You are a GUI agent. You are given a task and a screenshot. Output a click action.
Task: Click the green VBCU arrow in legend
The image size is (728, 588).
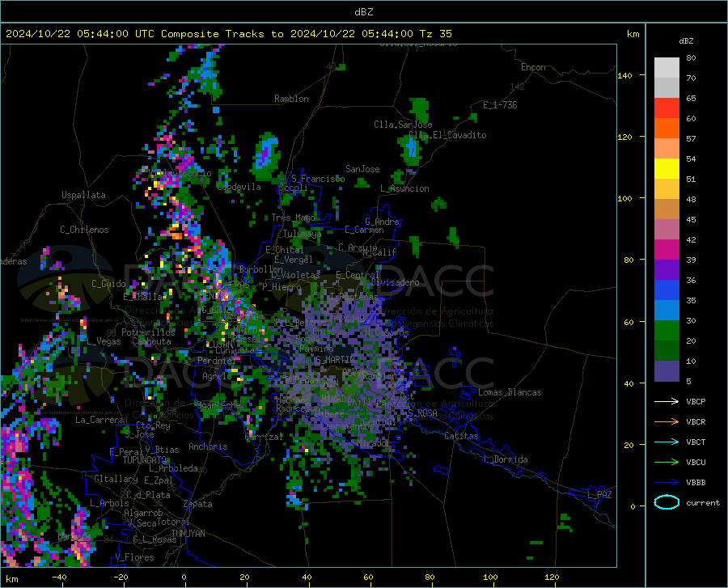click(x=667, y=463)
